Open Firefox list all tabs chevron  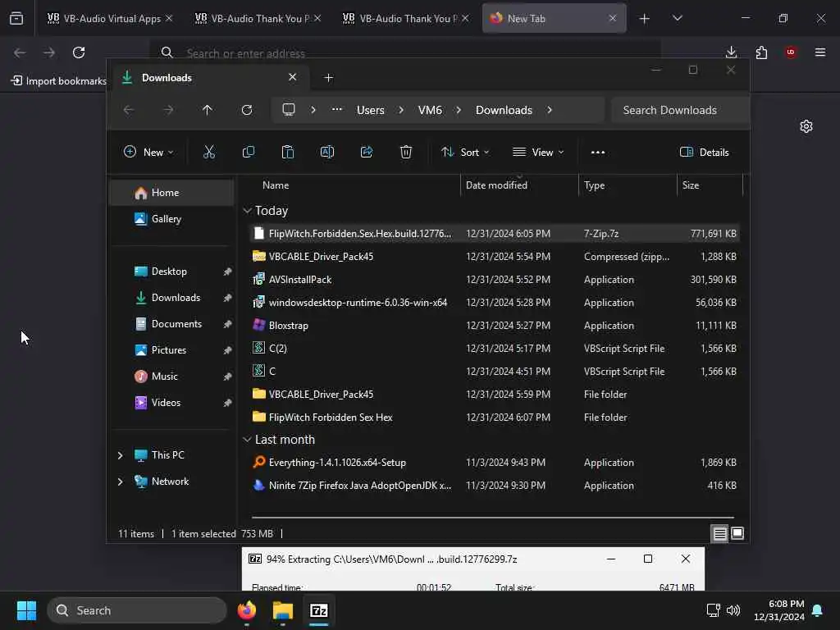(677, 18)
